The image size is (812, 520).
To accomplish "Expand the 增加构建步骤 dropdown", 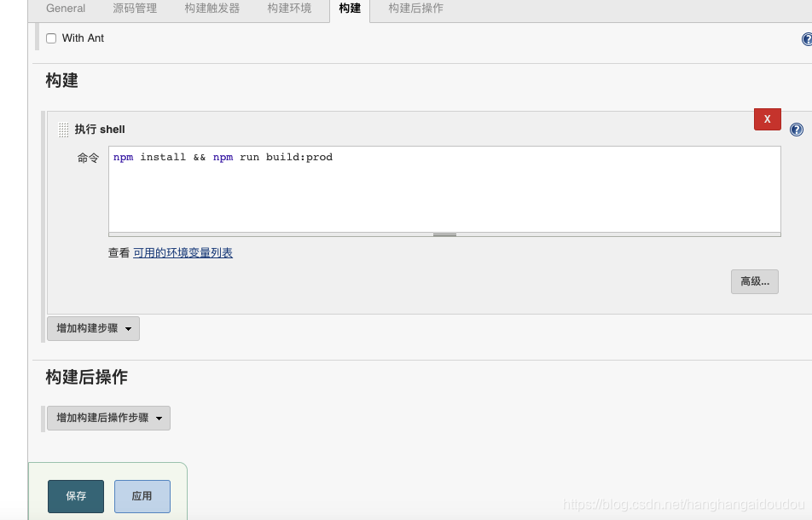I will (x=93, y=328).
